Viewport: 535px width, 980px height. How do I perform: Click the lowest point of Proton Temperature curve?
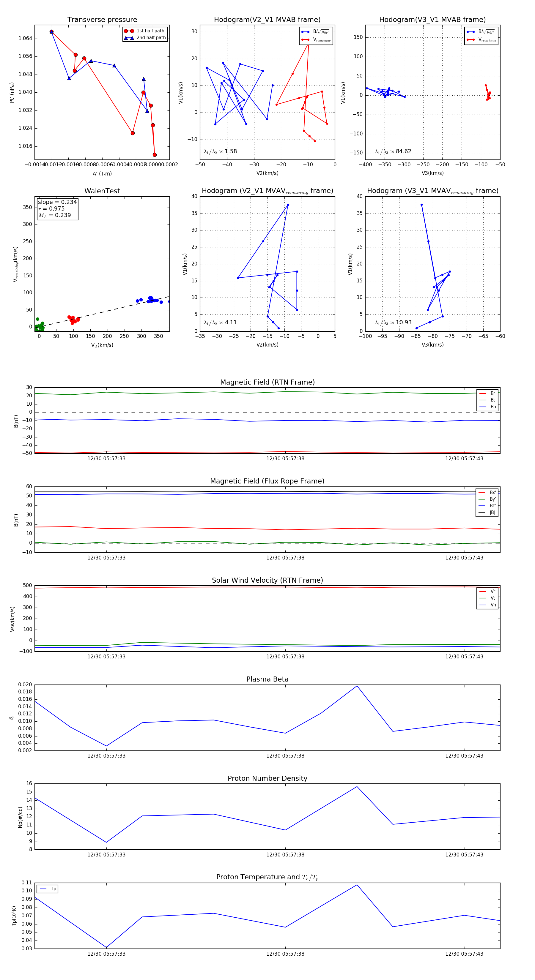[106, 947]
